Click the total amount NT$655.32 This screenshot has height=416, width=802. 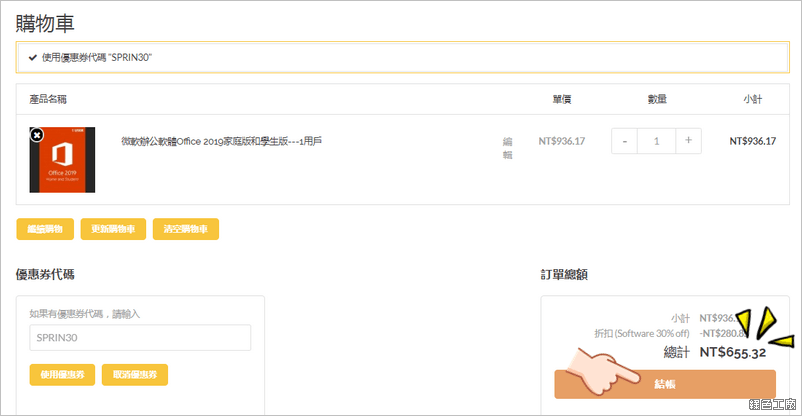732,352
